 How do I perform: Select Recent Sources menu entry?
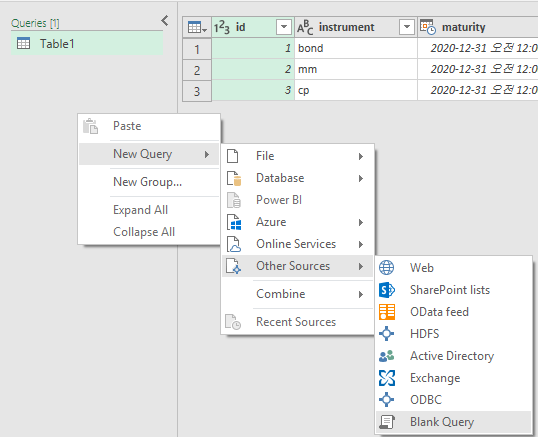(x=297, y=322)
